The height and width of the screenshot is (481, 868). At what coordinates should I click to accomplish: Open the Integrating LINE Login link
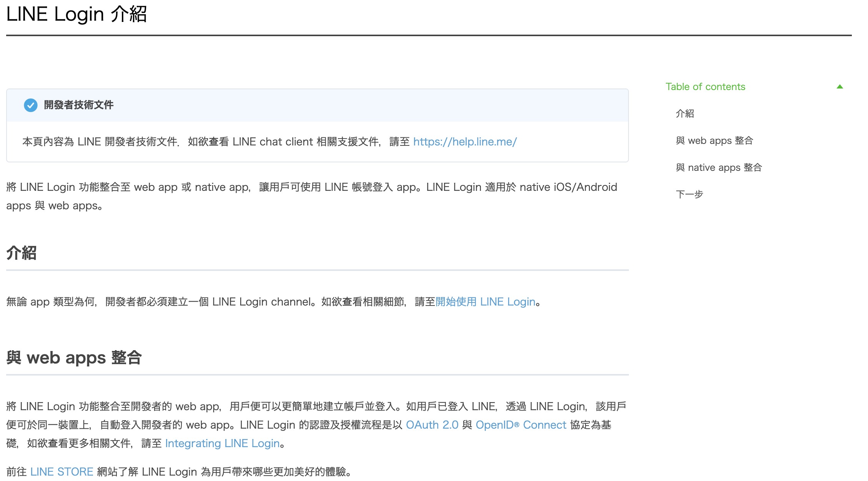point(222,443)
